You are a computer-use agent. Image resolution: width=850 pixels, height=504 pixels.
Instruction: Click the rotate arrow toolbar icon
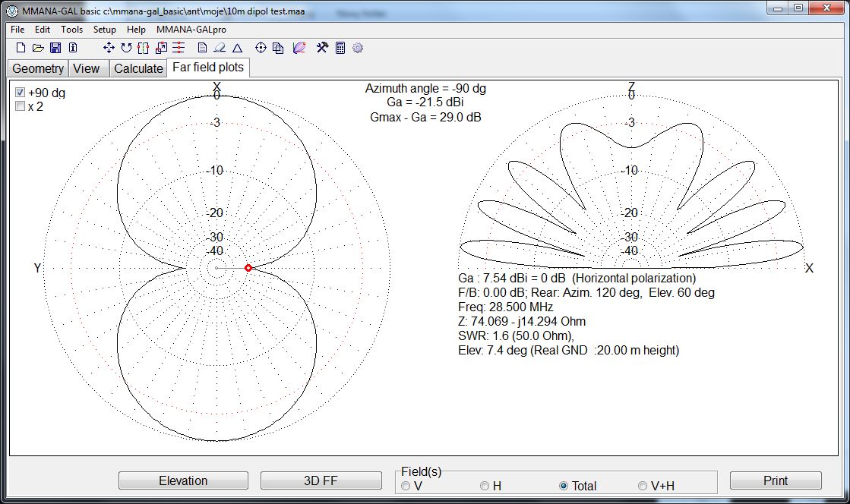pyautogui.click(x=126, y=48)
